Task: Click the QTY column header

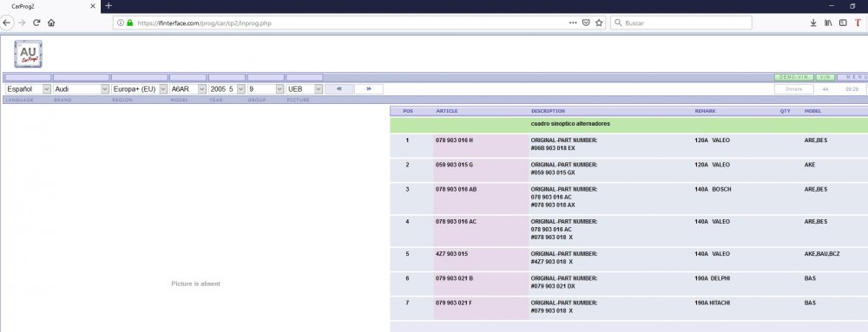Action: 785,111
